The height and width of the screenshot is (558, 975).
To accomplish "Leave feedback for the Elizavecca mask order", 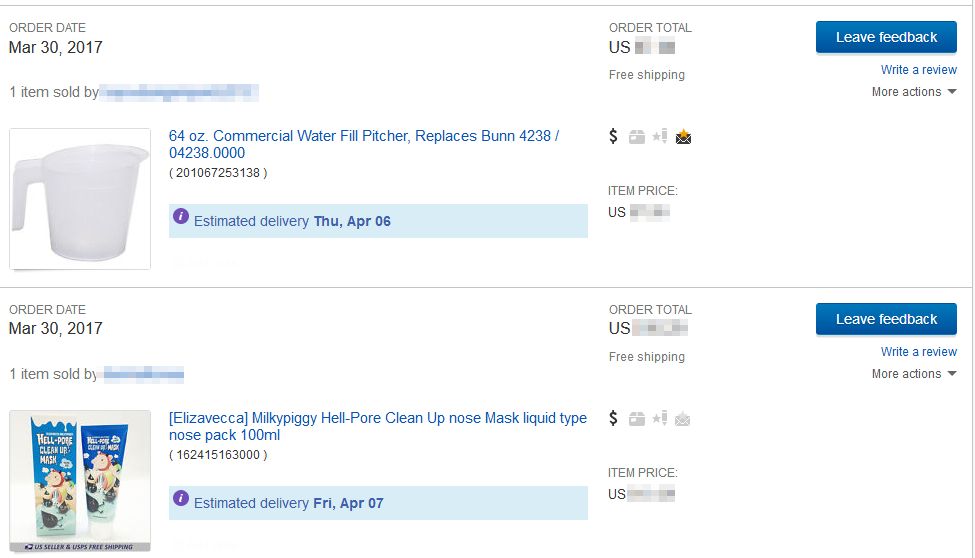I will click(x=886, y=319).
